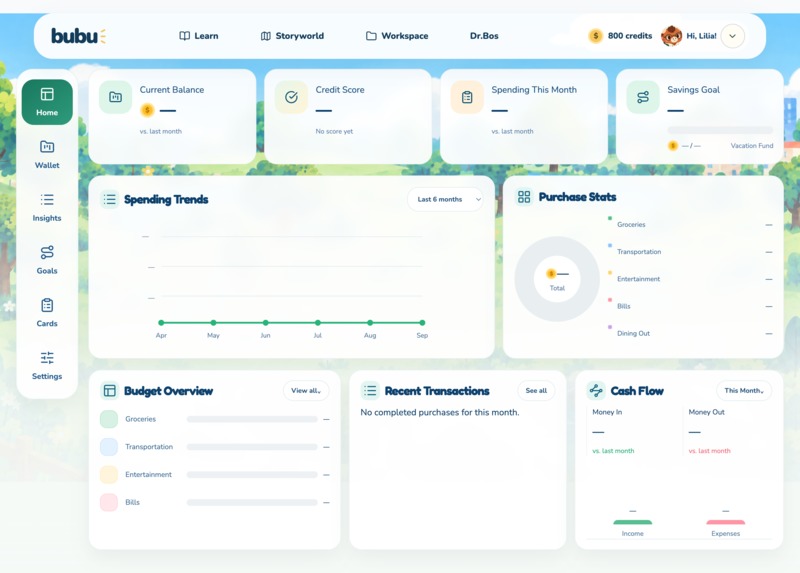800x573 pixels.
Task: Open Goals from the sidebar
Action: point(47,260)
